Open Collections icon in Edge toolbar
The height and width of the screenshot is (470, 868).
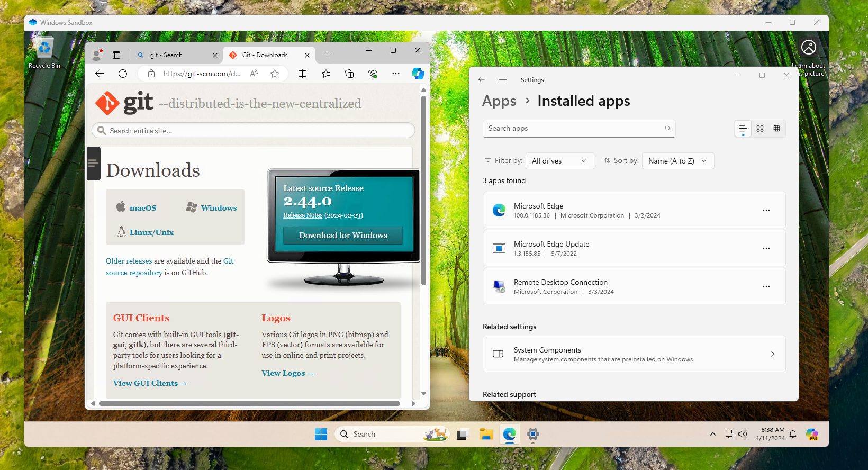349,74
